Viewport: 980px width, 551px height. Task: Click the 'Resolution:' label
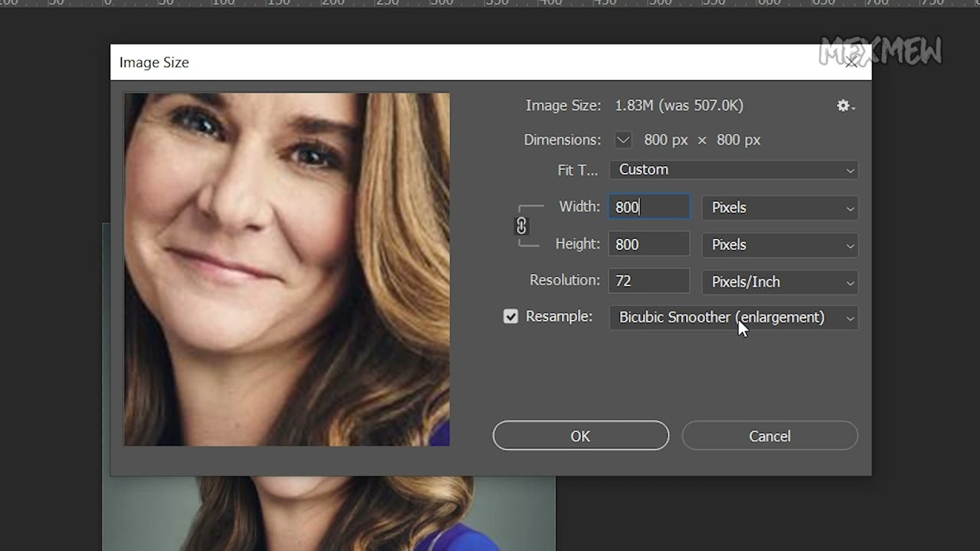click(565, 280)
